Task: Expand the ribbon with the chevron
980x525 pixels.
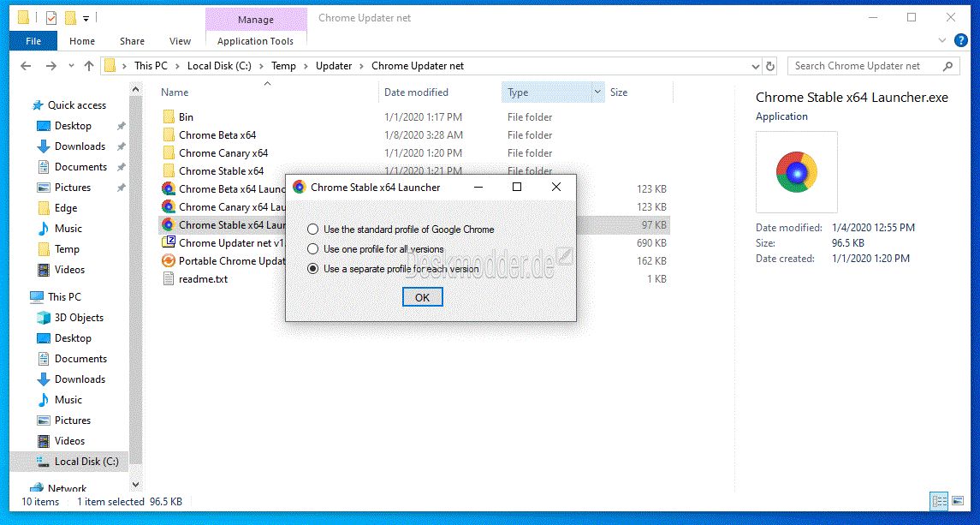Action: tap(942, 40)
